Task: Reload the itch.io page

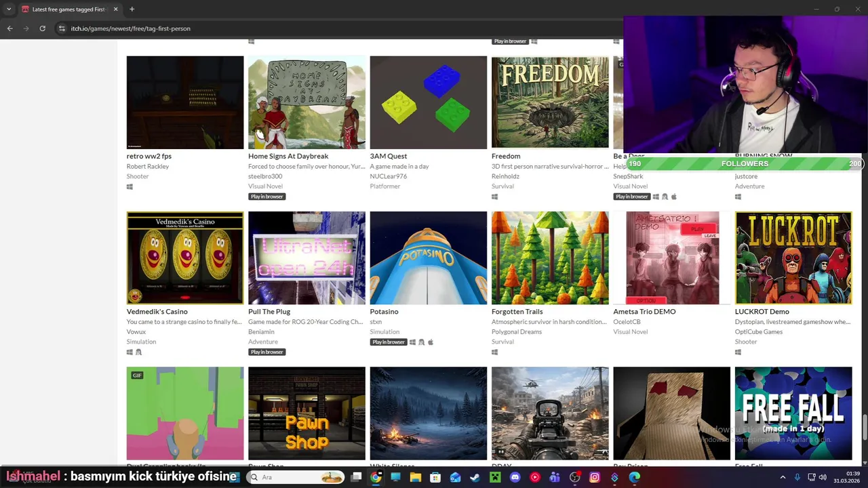Action: click(x=42, y=28)
